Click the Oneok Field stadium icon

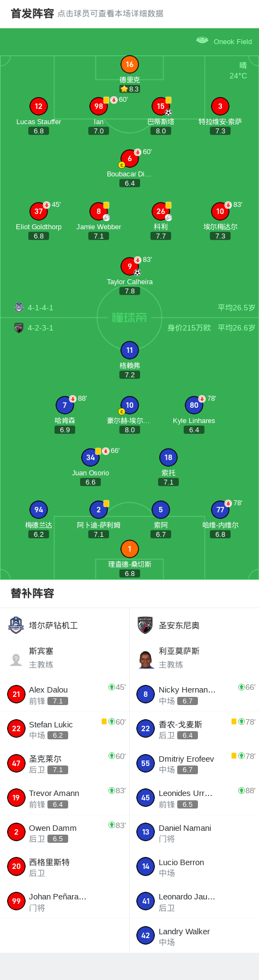(202, 40)
